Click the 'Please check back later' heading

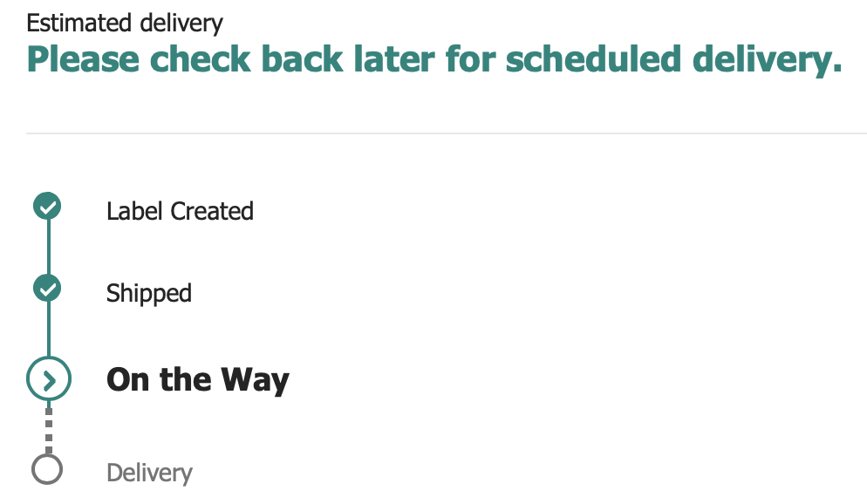click(x=434, y=59)
